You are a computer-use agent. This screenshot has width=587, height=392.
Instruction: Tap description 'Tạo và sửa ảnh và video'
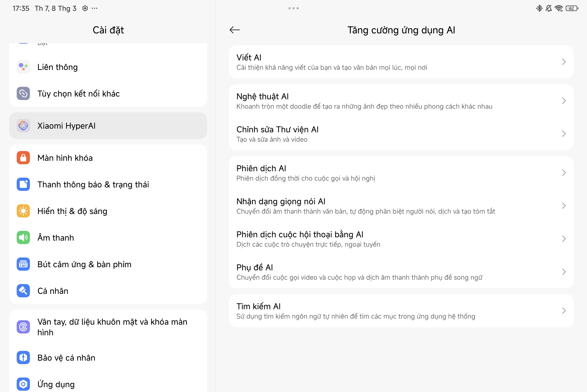point(272,139)
